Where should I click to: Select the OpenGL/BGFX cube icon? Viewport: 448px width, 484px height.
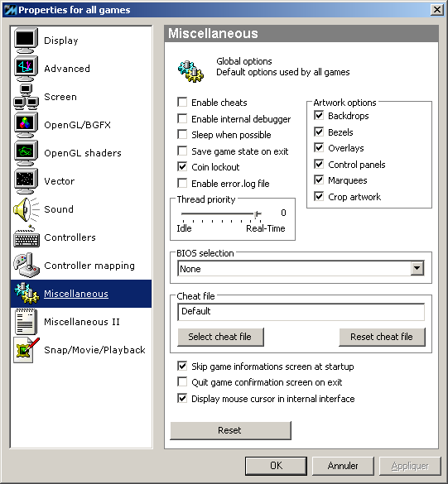[x=26, y=125]
